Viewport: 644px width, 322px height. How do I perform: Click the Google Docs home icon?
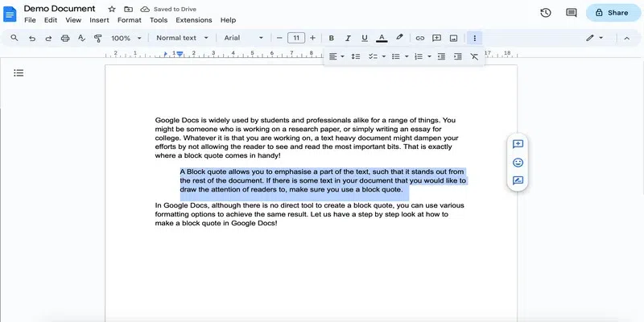[10, 14]
